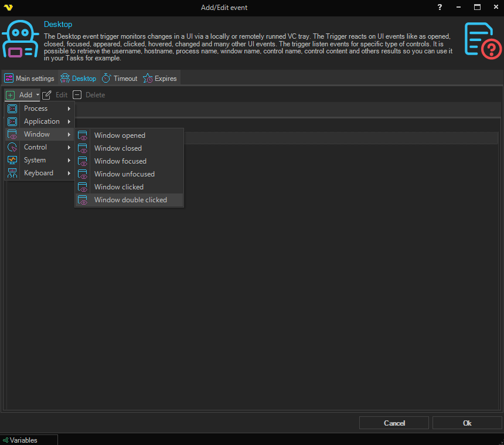Click icon beside Window unfocused
The width and height of the screenshot is (504, 445).
click(83, 174)
